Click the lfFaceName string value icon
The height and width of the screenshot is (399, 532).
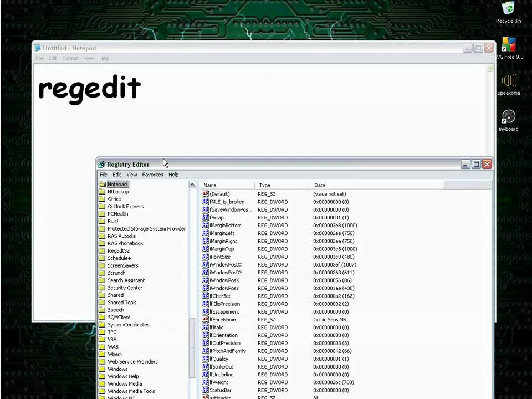[205, 319]
